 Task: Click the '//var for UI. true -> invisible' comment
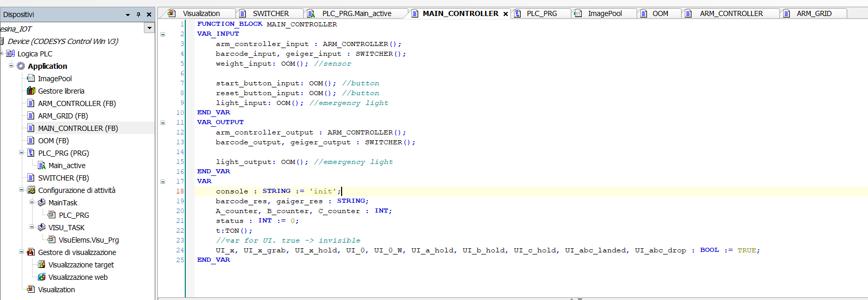pos(288,241)
